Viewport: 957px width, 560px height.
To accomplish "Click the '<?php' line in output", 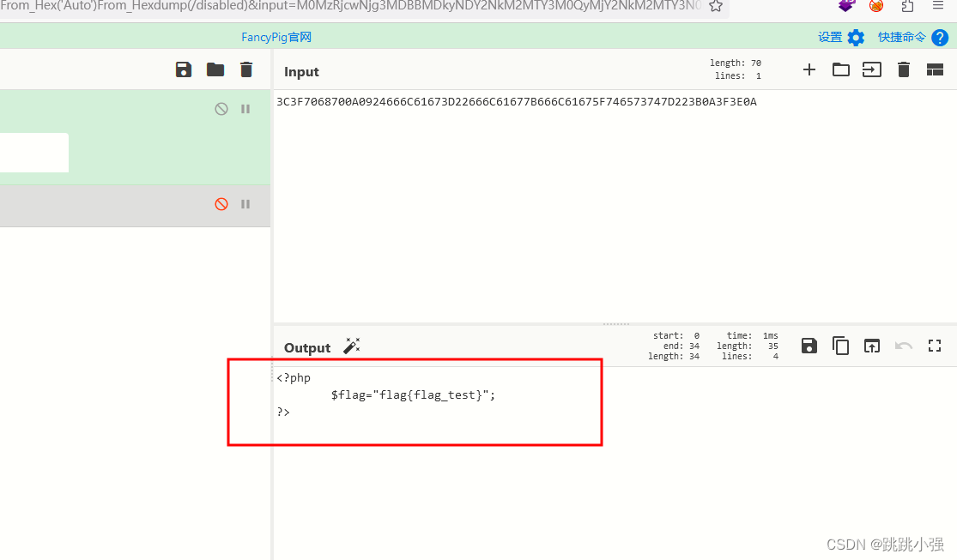I will 294,378.
